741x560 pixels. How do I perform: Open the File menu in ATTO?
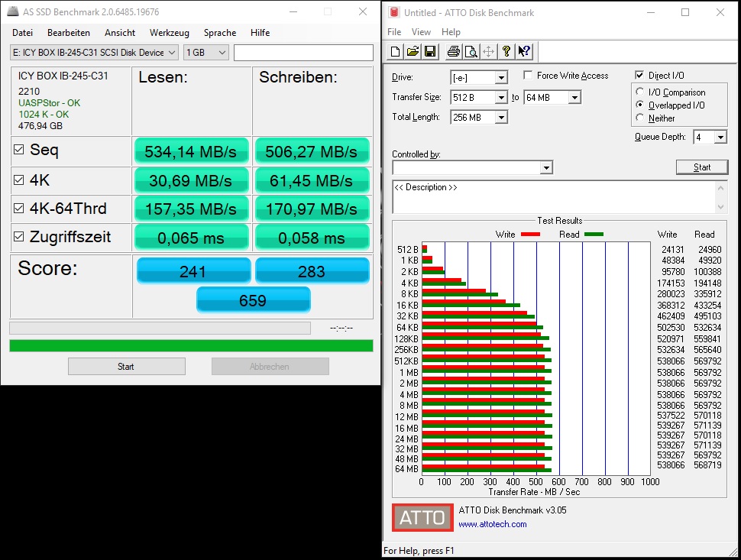tap(394, 31)
